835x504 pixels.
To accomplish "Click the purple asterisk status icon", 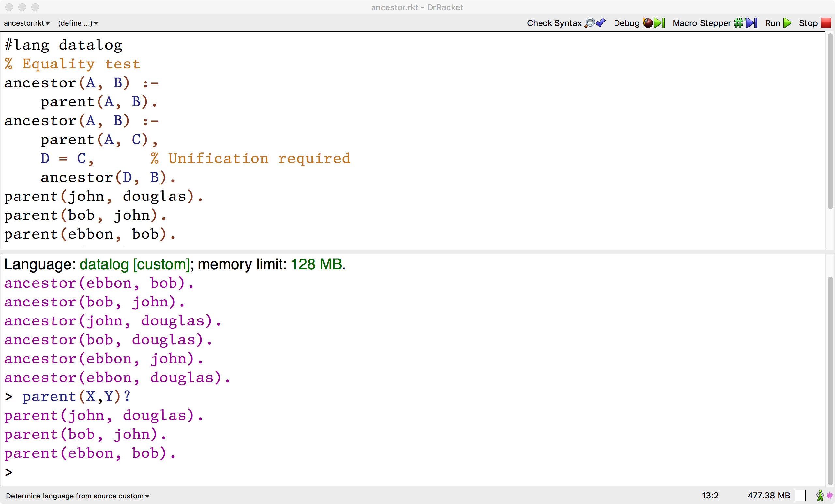I will point(830,495).
